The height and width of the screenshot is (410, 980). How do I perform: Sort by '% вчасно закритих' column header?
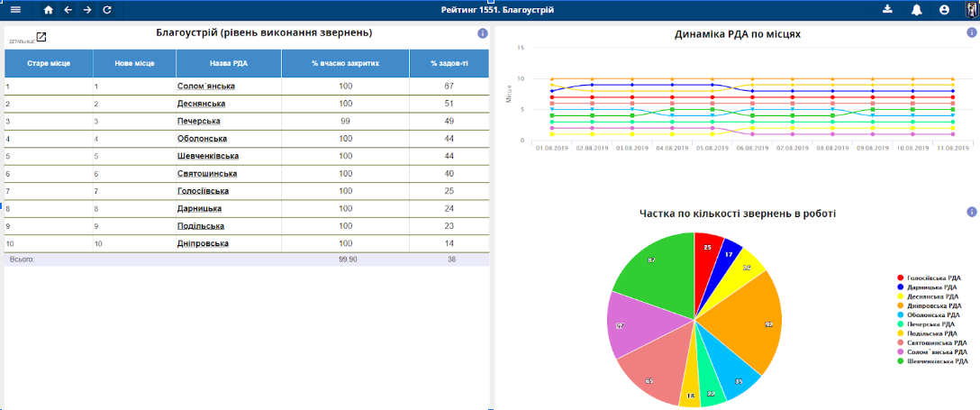(345, 64)
